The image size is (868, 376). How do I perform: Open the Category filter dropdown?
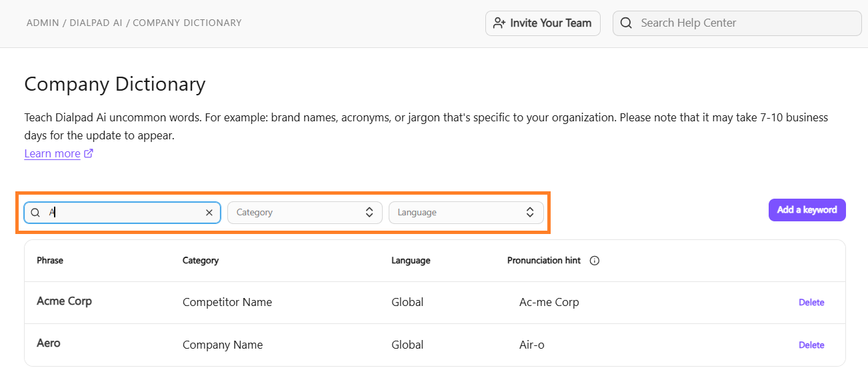pyautogui.click(x=305, y=213)
